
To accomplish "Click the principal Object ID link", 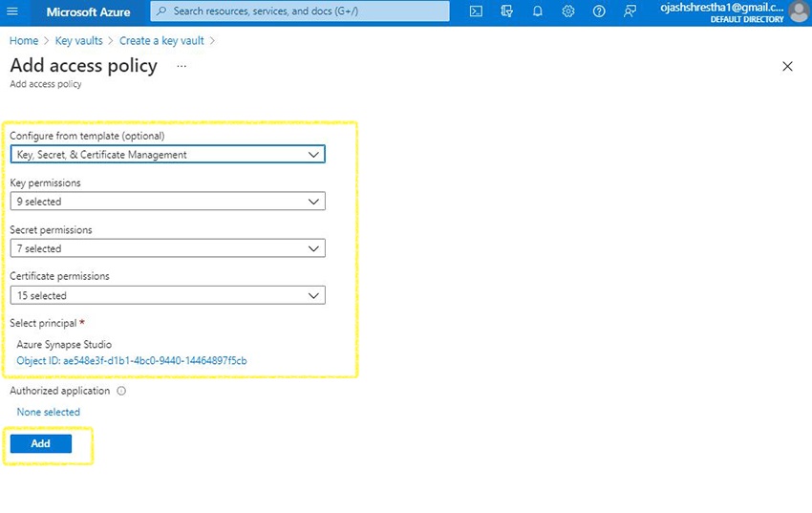I will (132, 361).
